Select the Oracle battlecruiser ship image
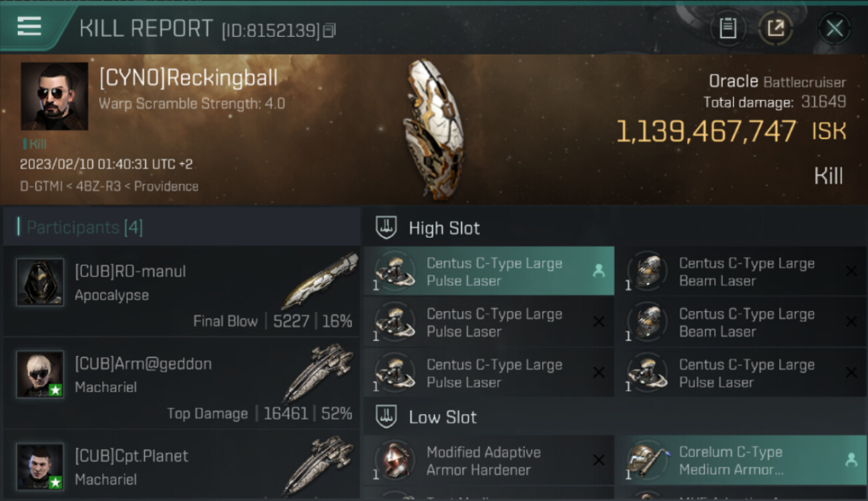 pyautogui.click(x=433, y=130)
